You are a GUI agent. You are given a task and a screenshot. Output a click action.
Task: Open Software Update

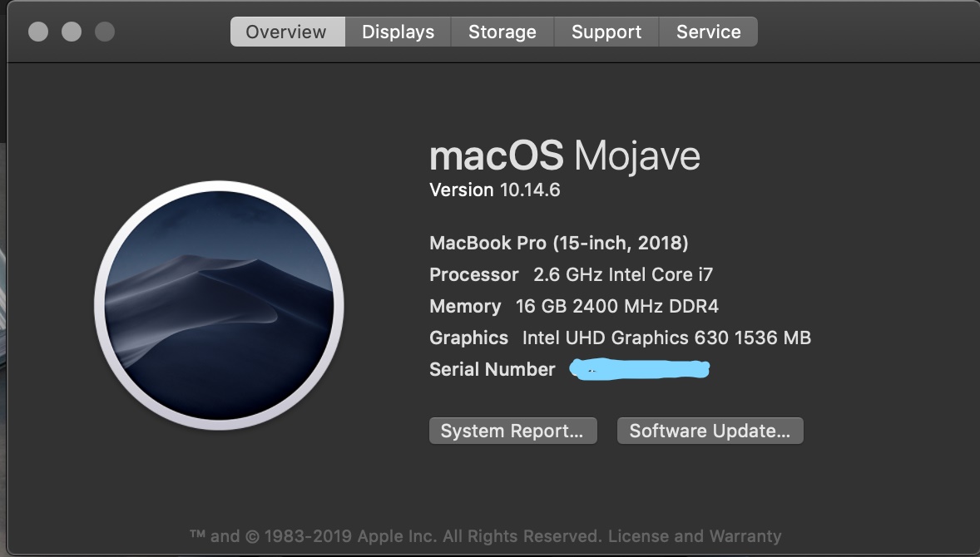tap(710, 431)
